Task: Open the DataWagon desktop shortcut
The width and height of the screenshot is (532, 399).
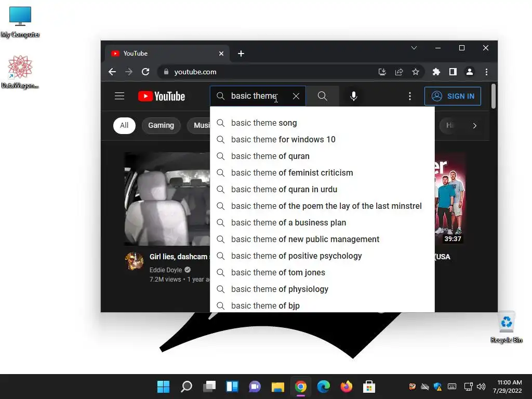Action: click(20, 72)
